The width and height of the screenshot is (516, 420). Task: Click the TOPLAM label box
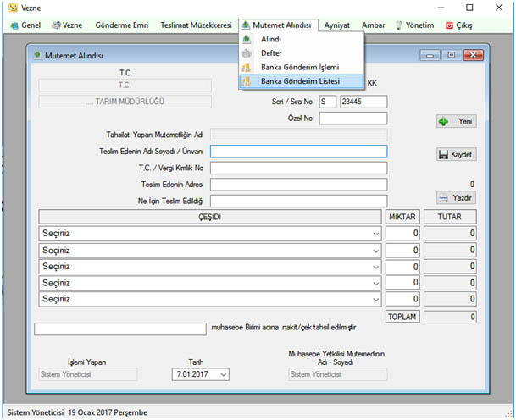(x=402, y=317)
